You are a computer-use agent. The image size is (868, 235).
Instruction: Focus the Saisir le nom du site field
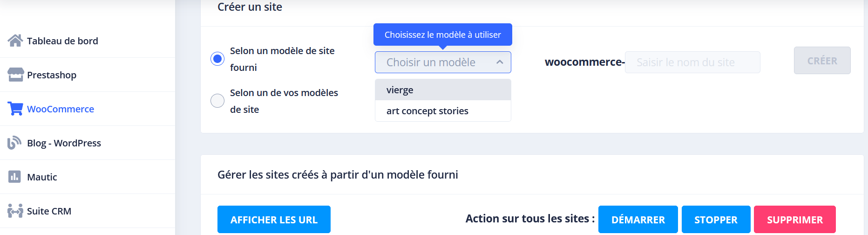click(x=692, y=62)
